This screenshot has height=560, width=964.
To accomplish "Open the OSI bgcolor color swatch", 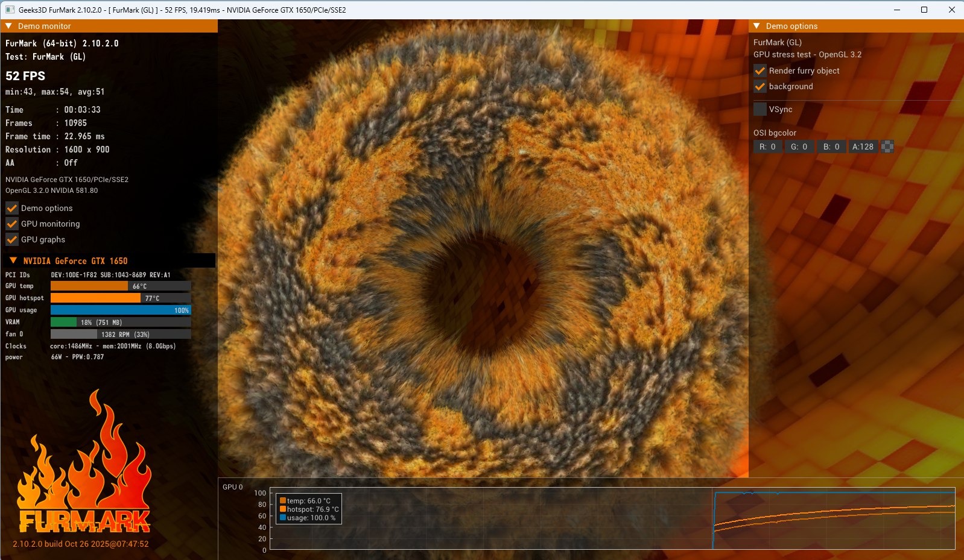I will pos(887,146).
